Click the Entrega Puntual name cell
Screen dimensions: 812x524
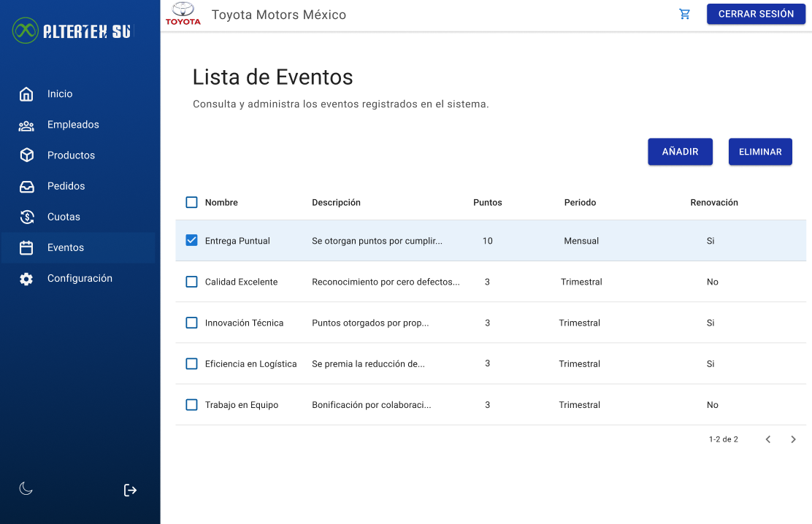click(x=237, y=241)
